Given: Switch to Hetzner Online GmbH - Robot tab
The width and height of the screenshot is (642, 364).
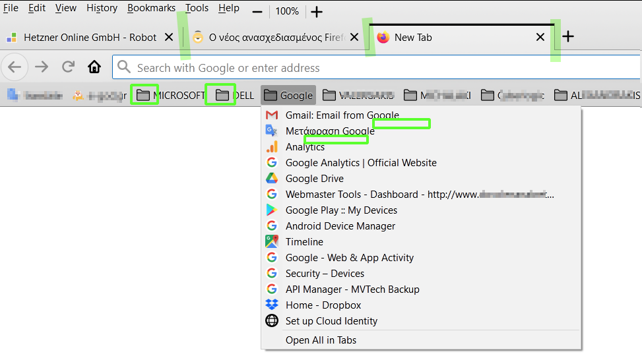Looking at the screenshot, I should (90, 37).
